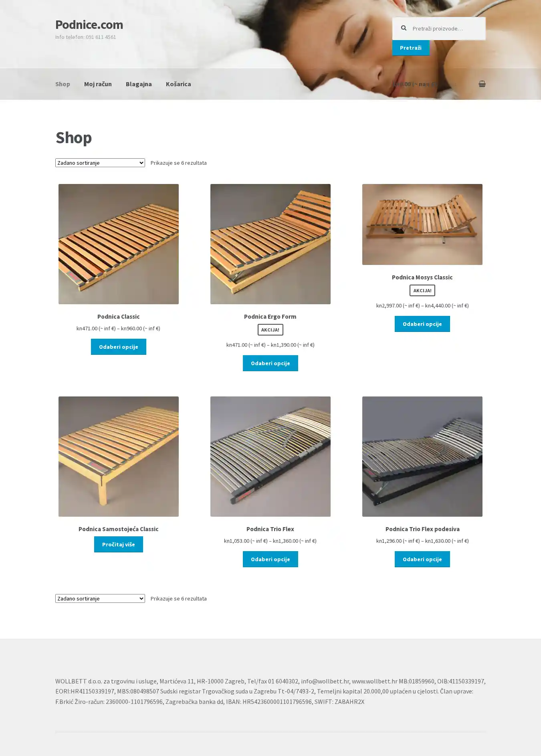This screenshot has height=756, width=541.
Task: Select the Shop menu item
Action: click(x=63, y=84)
